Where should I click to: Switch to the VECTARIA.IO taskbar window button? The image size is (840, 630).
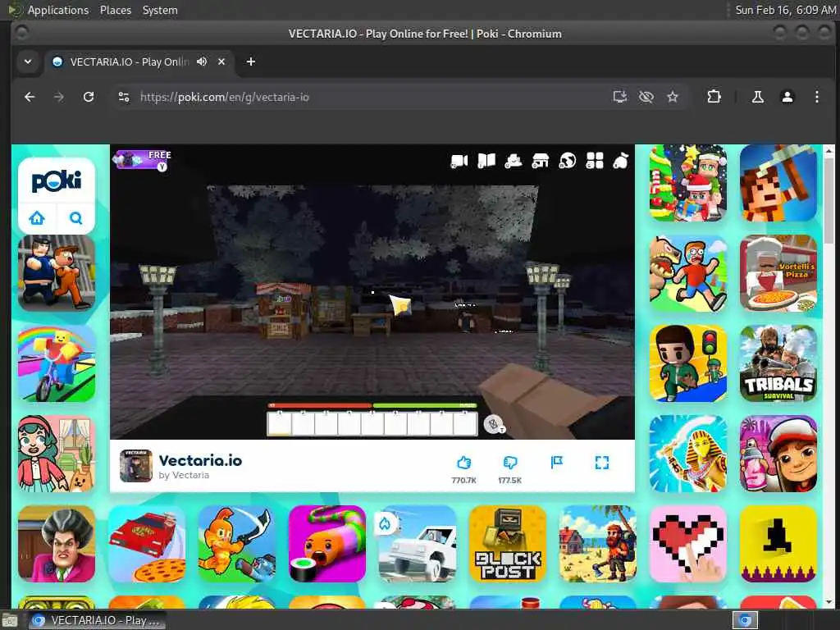click(x=97, y=620)
